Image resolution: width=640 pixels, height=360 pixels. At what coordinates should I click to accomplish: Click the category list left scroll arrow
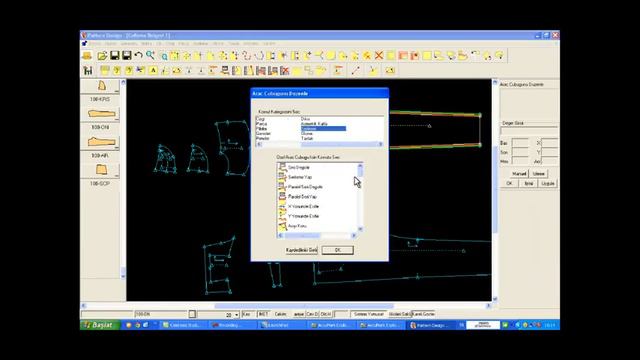(259, 144)
